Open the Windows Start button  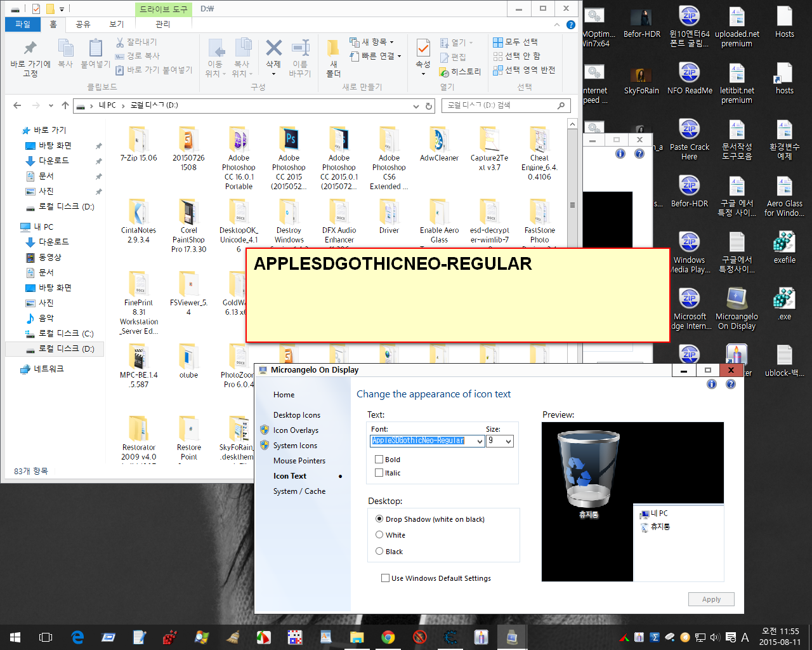(15, 637)
